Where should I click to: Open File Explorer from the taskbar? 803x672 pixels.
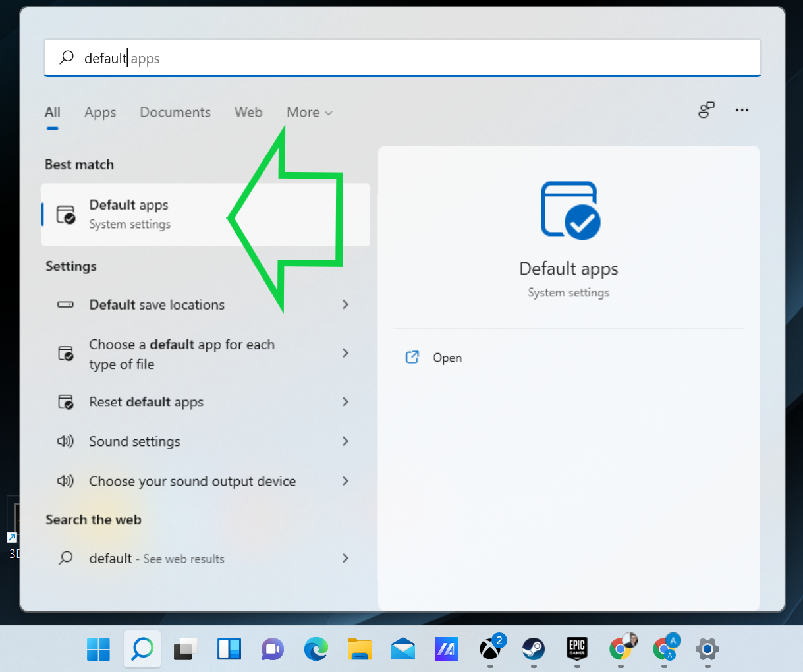(360, 650)
